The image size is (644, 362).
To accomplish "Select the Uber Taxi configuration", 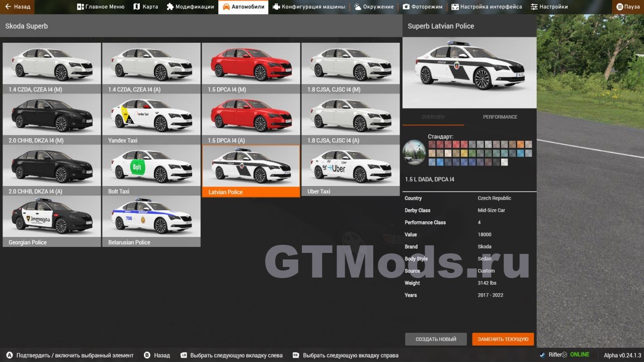I will [x=351, y=170].
